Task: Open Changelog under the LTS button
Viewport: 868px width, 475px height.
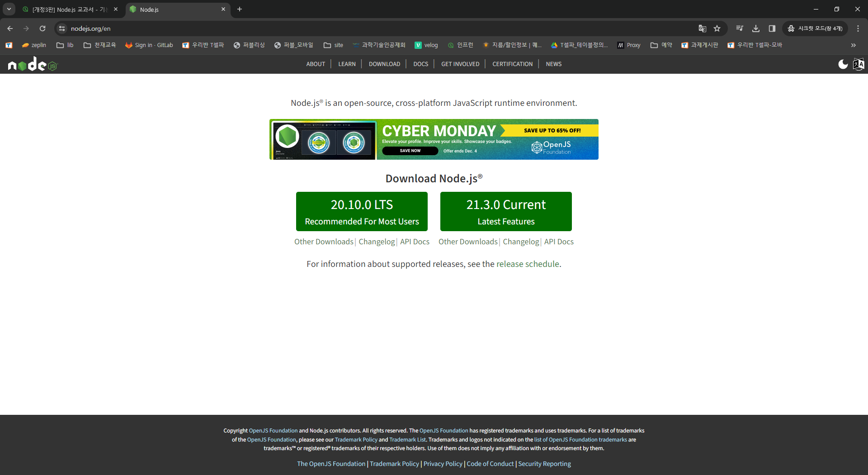Action: (377, 242)
